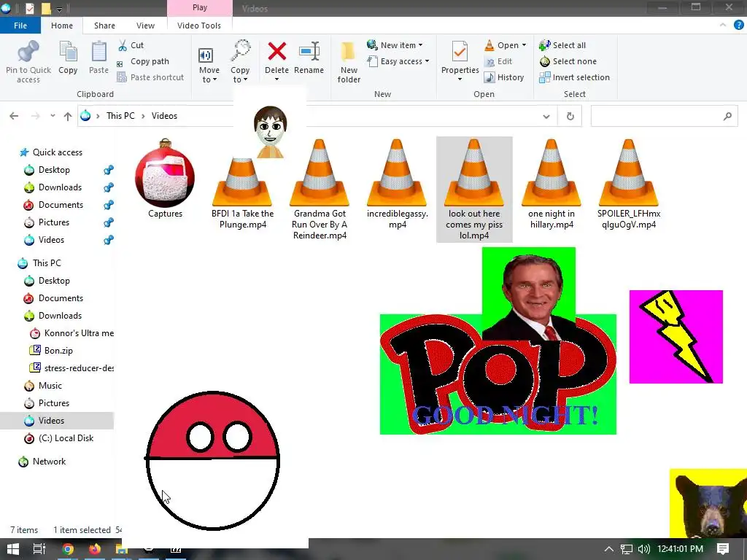Switch to the View ribbon tab
Screen dimensions: 747x560
click(x=145, y=26)
